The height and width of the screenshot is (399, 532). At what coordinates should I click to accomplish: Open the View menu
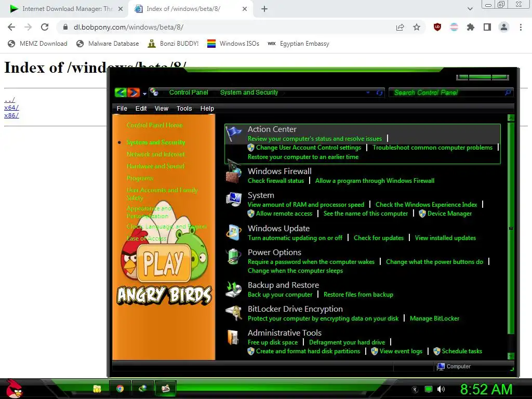coord(162,109)
